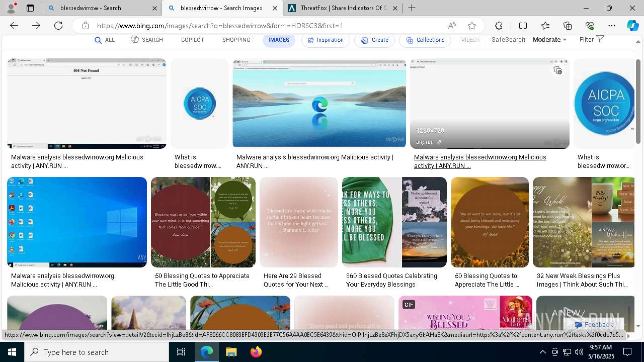Go back to the previous page

click(x=14, y=26)
